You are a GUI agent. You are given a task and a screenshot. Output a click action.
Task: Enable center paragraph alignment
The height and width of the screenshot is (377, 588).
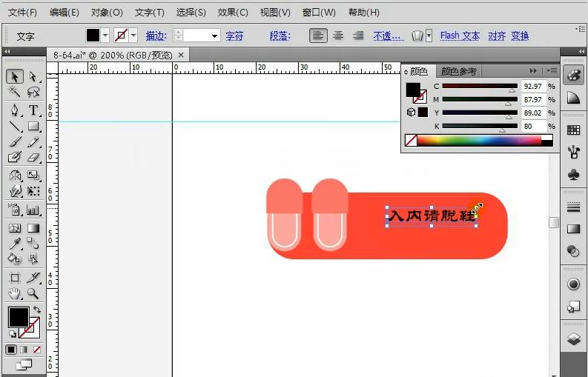tap(338, 36)
